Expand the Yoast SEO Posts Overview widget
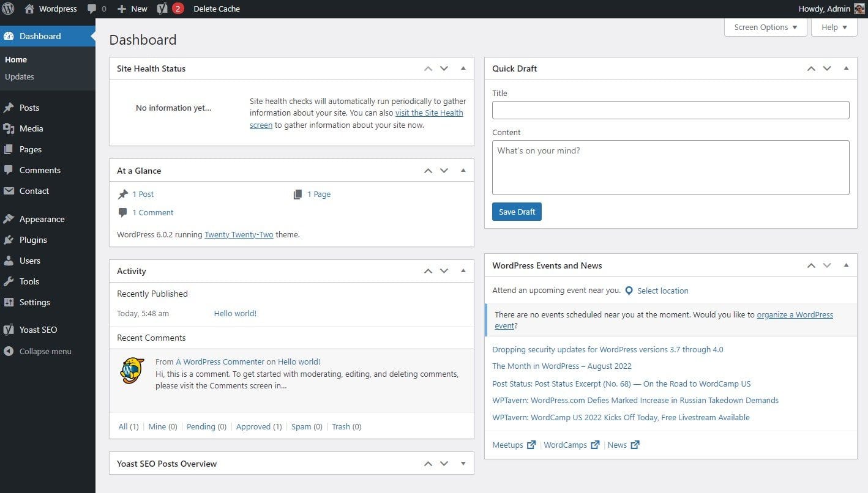The width and height of the screenshot is (868, 493). click(463, 464)
